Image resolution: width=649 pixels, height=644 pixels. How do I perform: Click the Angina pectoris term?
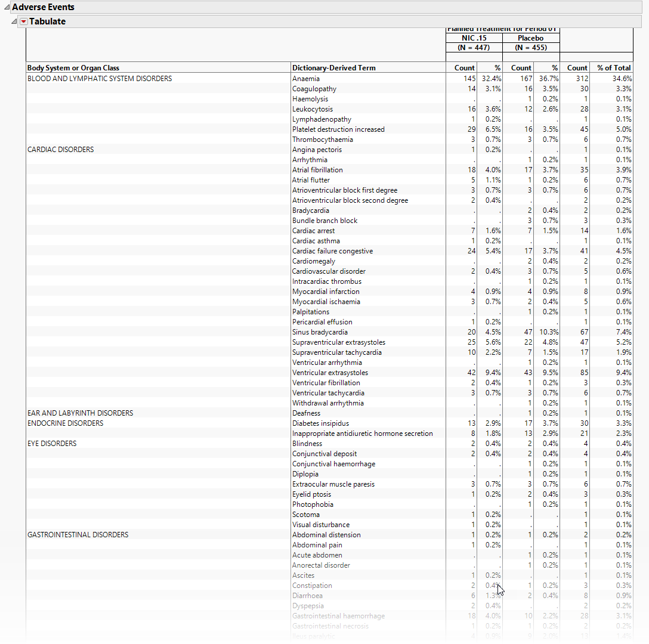tap(317, 150)
